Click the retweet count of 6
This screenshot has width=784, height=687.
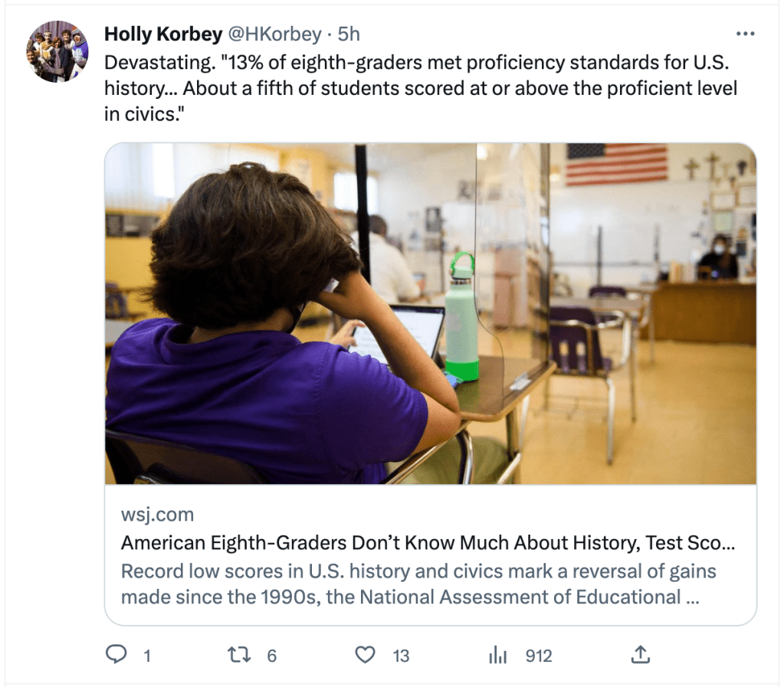[x=271, y=656]
